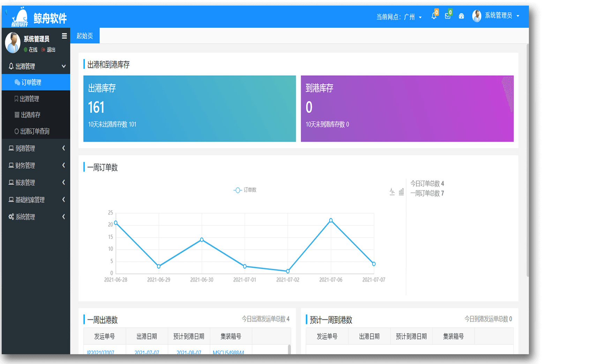Switch chart to bar view icon
This screenshot has height=364, width=606.
[401, 192]
